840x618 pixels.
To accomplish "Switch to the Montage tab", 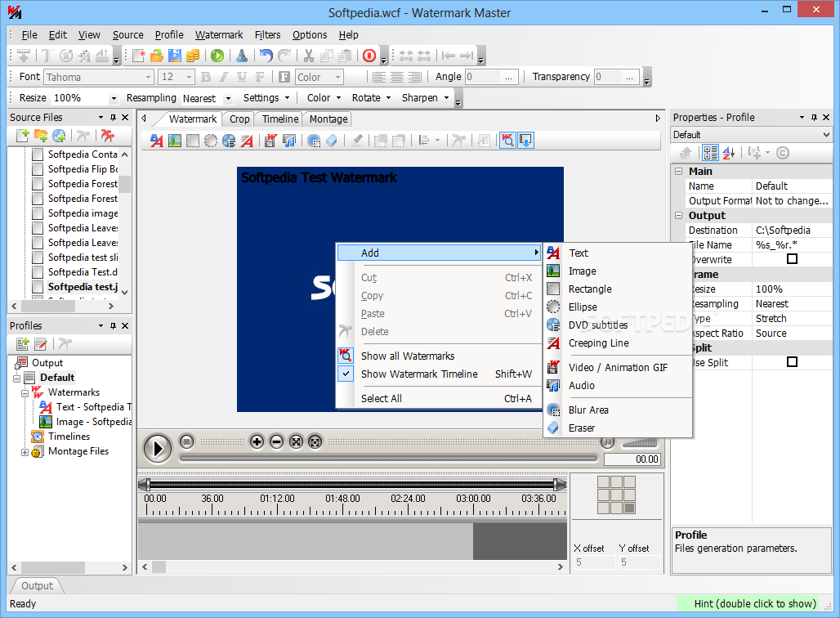I will pyautogui.click(x=328, y=119).
